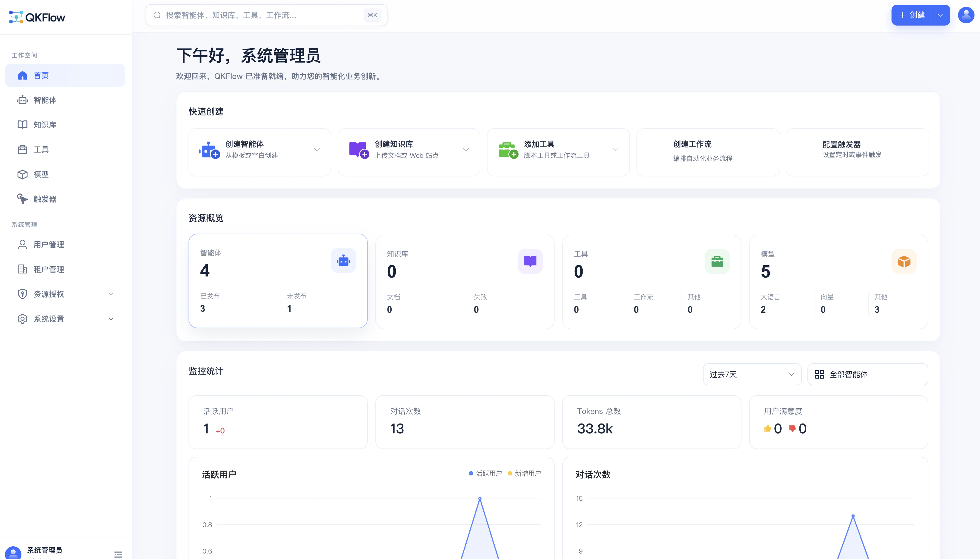Image resolution: width=980 pixels, height=559 pixels.
Task: Click the green toolbox icon in 工具 card
Action: [717, 261]
